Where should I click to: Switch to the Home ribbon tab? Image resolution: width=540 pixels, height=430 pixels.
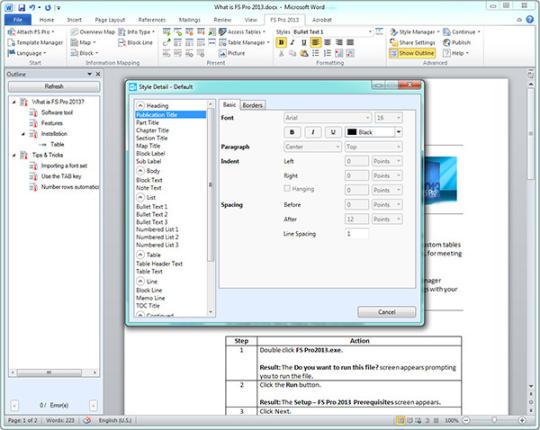click(x=46, y=20)
